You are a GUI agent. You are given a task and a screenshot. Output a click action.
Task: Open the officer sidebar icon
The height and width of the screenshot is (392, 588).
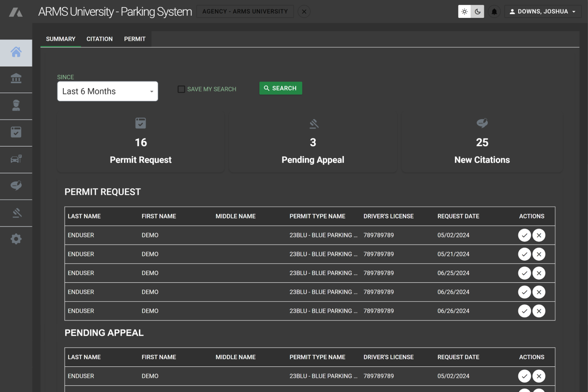coord(16,106)
